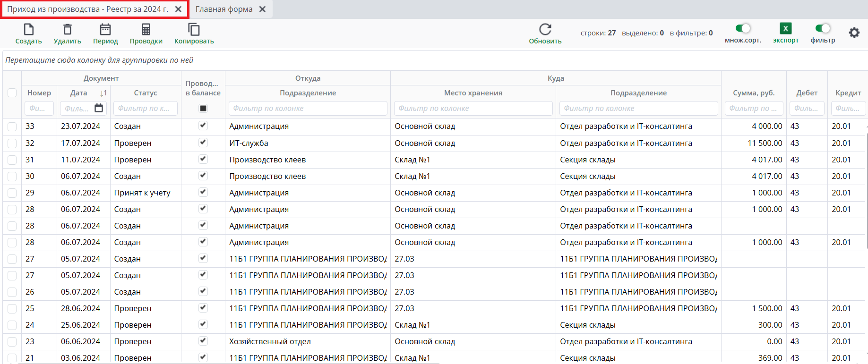This screenshot has height=364, width=868.
Task: Export table via Excel экспорт icon
Action: tap(785, 29)
